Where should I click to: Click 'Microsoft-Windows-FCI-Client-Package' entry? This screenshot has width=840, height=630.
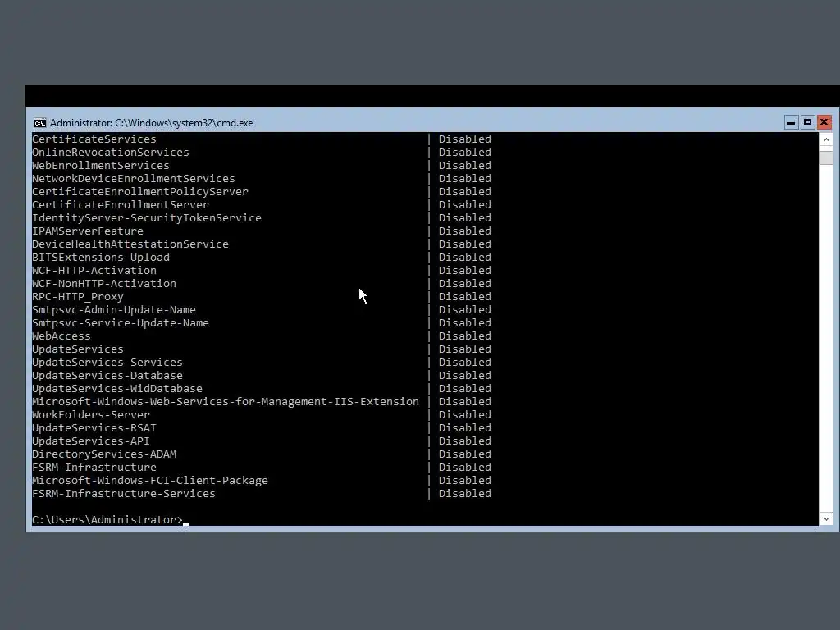(x=150, y=481)
